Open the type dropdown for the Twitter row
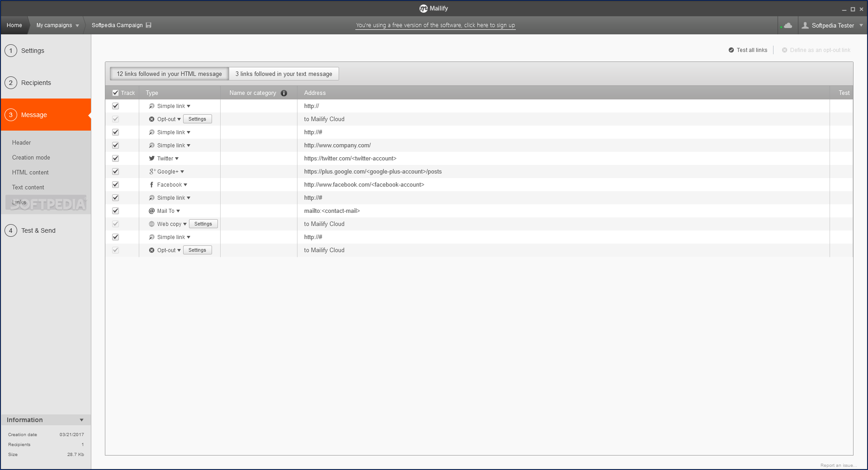The width and height of the screenshot is (868, 470). coord(177,159)
